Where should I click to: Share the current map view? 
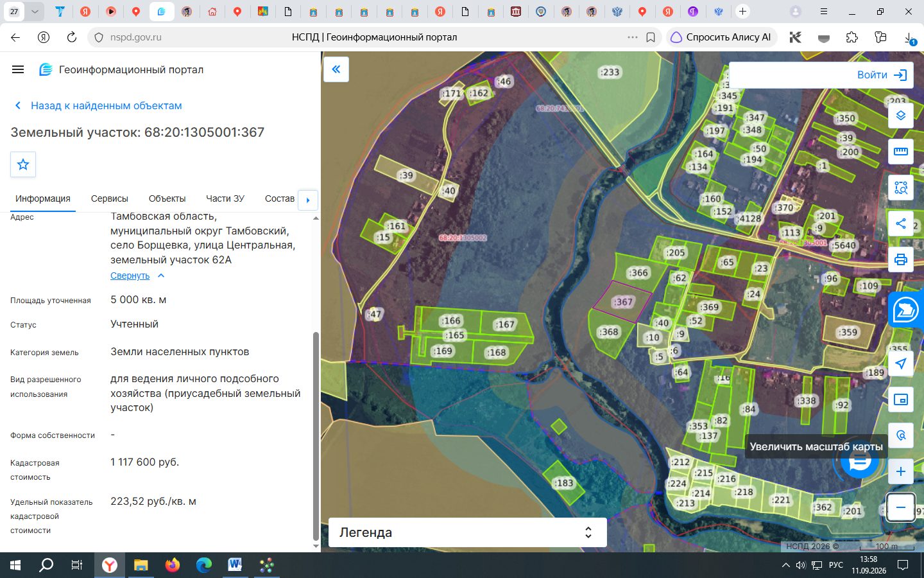tap(901, 223)
